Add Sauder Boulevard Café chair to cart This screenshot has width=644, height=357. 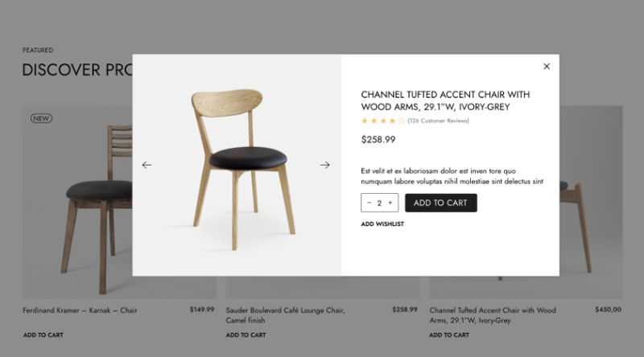pos(246,335)
